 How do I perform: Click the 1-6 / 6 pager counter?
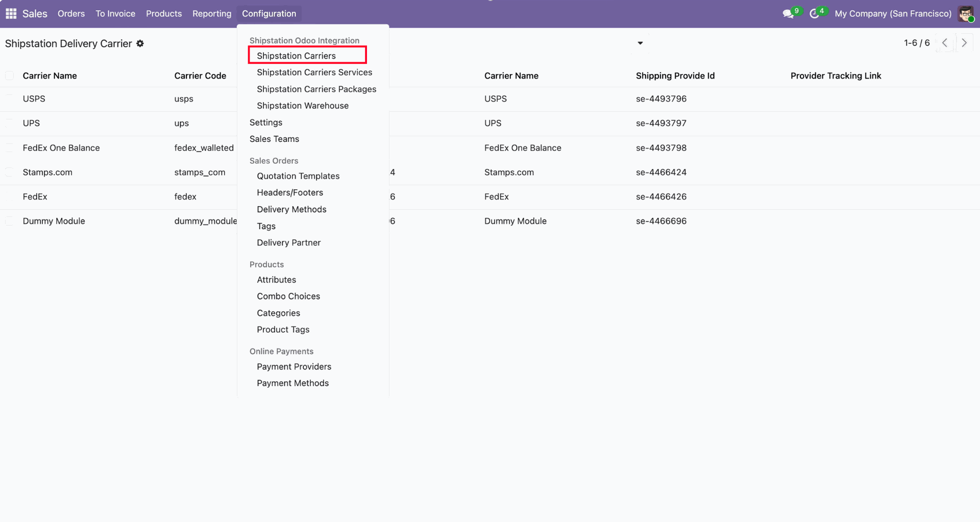tap(917, 43)
